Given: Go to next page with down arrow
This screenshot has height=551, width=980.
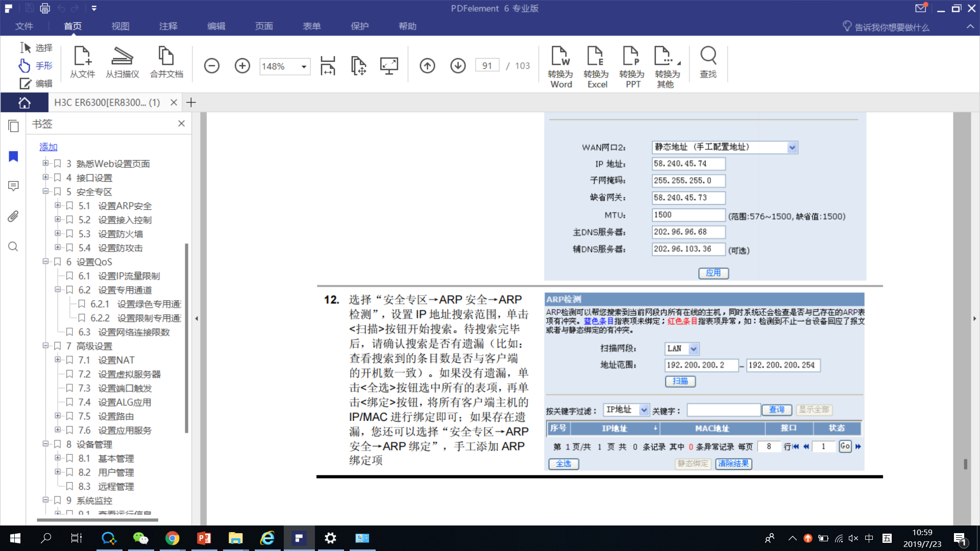Looking at the screenshot, I should (x=458, y=66).
